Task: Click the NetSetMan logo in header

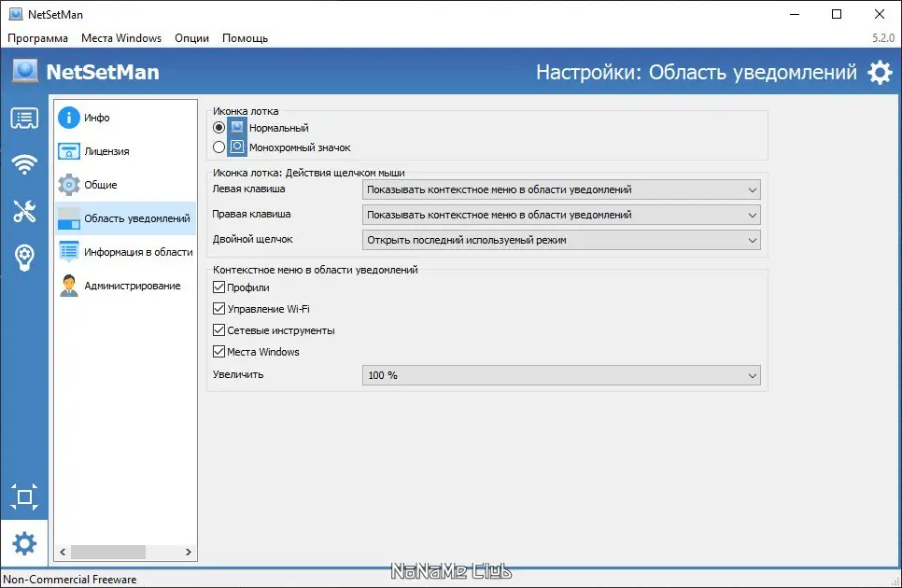Action: click(25, 71)
